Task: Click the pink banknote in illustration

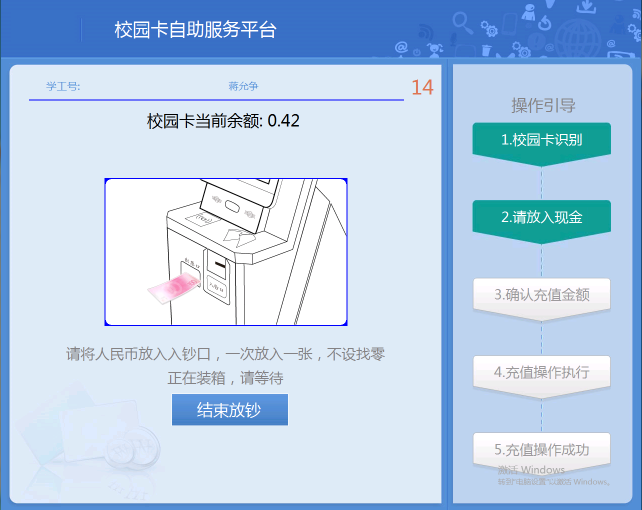Action: pyautogui.click(x=174, y=288)
